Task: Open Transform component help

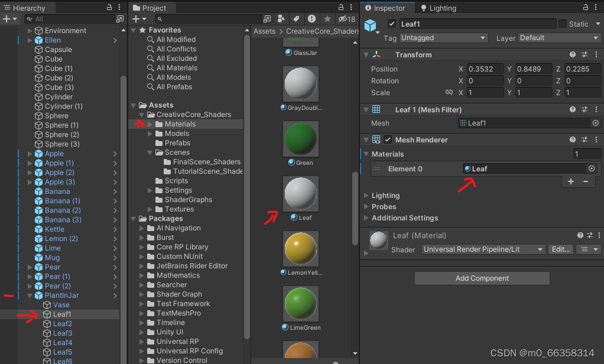Action: [x=572, y=54]
